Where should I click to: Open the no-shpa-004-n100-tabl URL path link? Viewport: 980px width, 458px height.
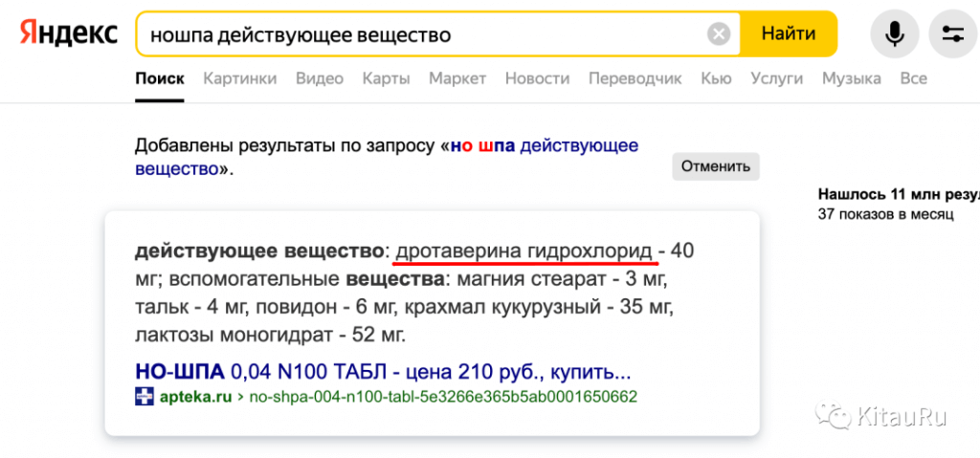click(x=443, y=397)
